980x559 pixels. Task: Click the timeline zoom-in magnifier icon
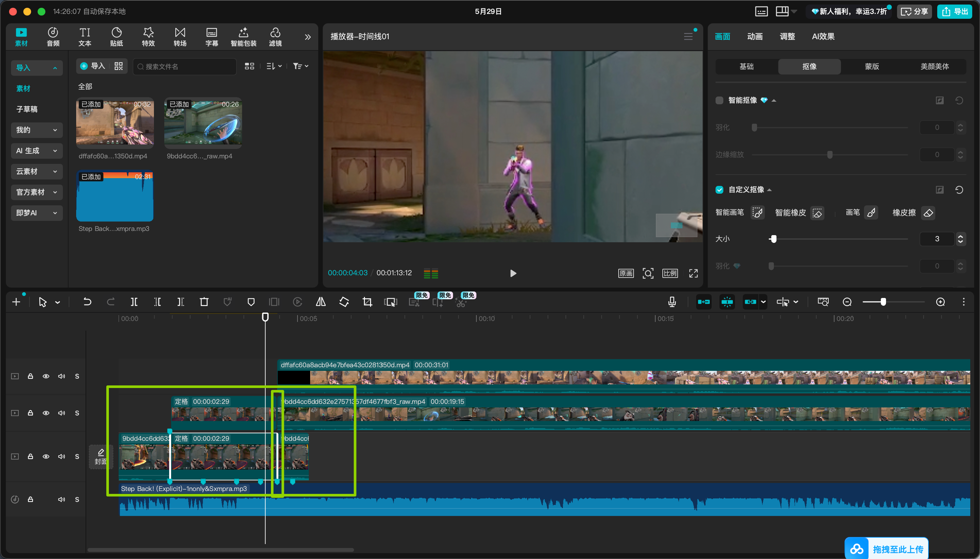coord(940,302)
